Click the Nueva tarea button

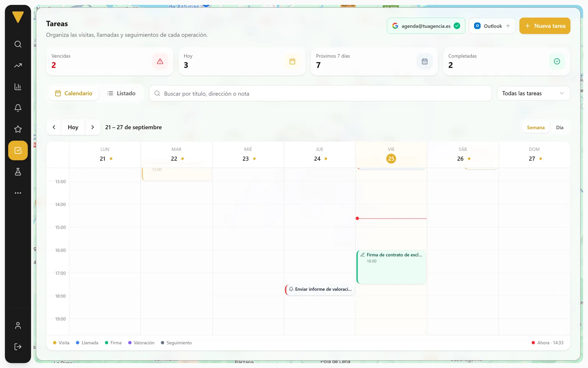pos(545,26)
